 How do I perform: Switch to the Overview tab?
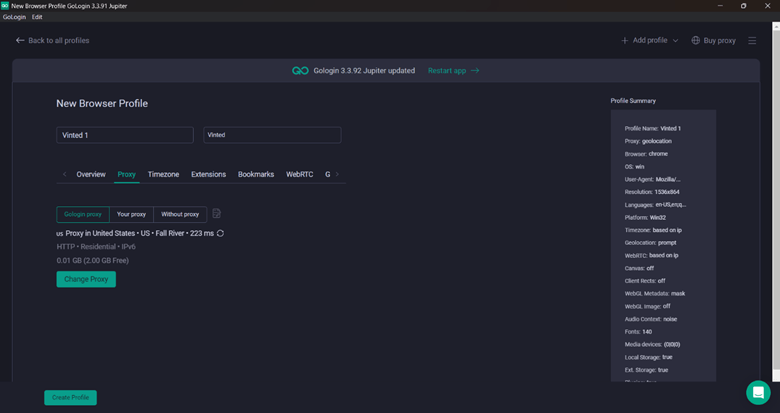pos(91,174)
